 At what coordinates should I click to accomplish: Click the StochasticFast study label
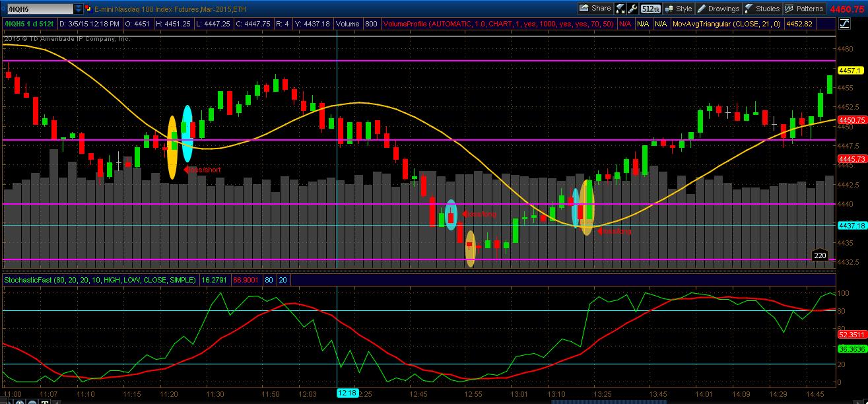pyautogui.click(x=100, y=280)
